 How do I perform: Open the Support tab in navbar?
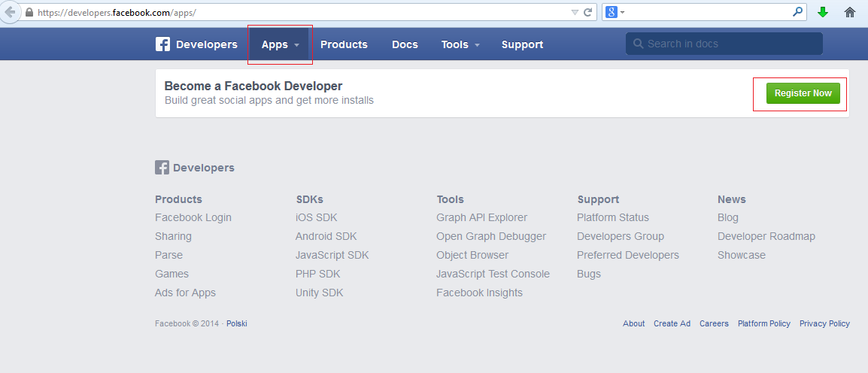pos(522,44)
